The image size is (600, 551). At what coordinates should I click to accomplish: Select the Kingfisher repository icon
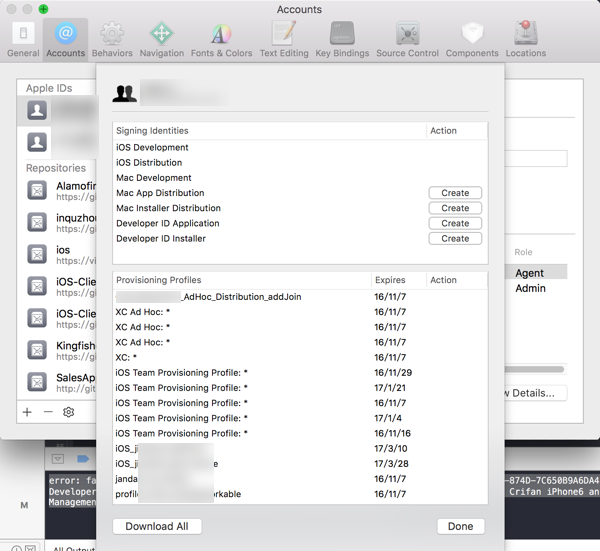tap(37, 350)
